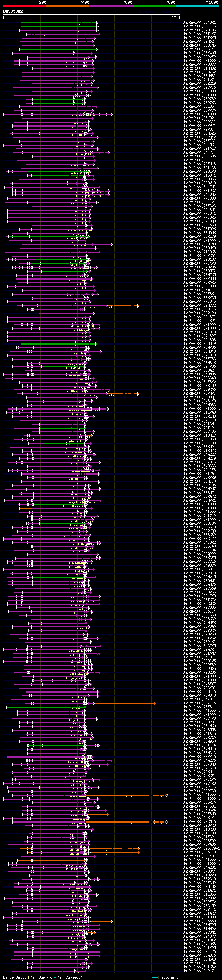Select UniRef100_C3YC75 label
The image size is (222, 980).
coord(199,703)
